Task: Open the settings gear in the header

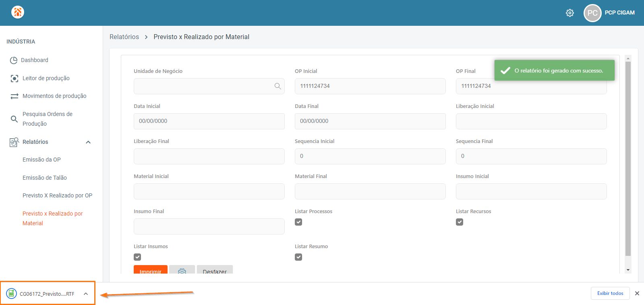Action: (x=570, y=13)
